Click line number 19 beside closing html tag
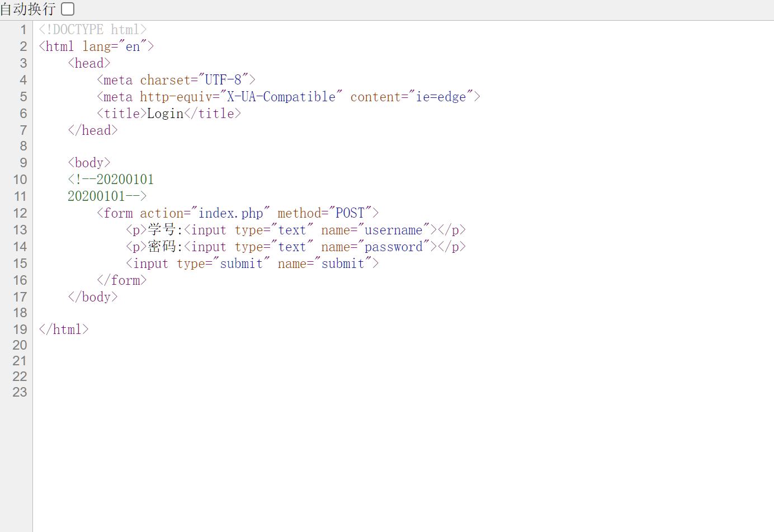The width and height of the screenshot is (774, 532). point(20,329)
